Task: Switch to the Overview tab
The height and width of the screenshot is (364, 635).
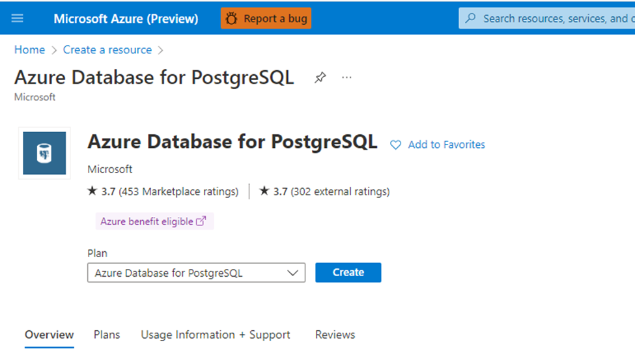Action: click(49, 335)
